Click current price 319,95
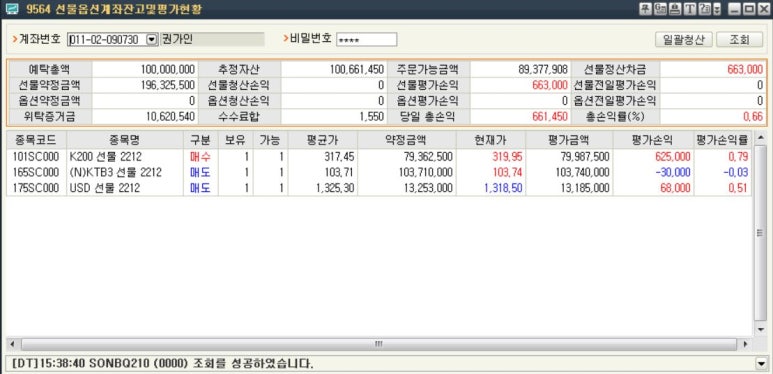 pyautogui.click(x=507, y=157)
